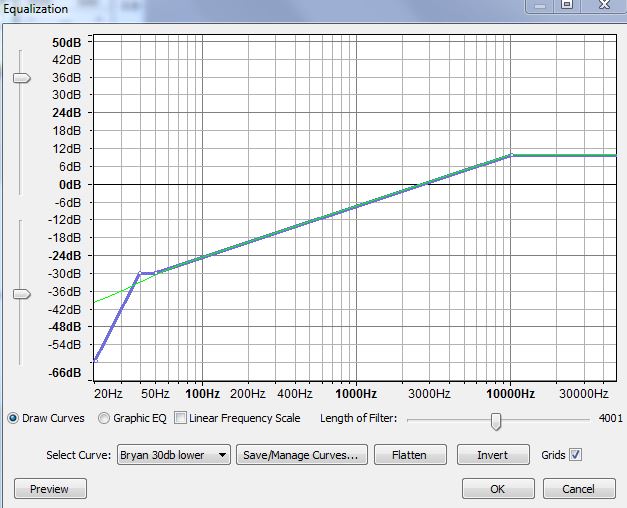The width and height of the screenshot is (627, 508).
Task: Select the Graphic EQ radio button
Action: [x=104, y=418]
